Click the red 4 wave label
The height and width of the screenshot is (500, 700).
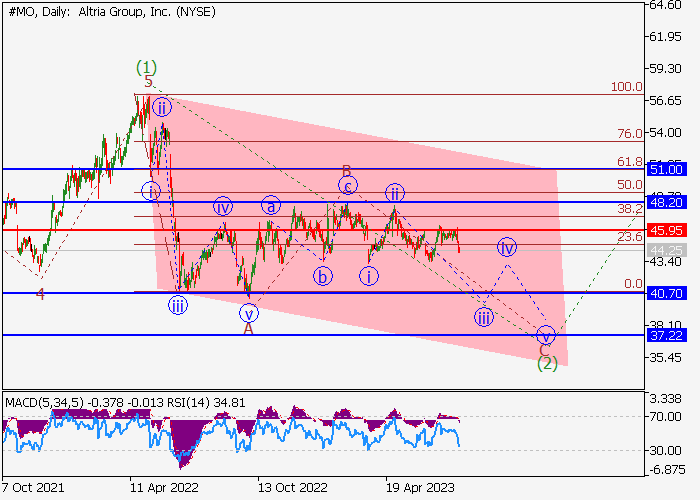[40, 294]
